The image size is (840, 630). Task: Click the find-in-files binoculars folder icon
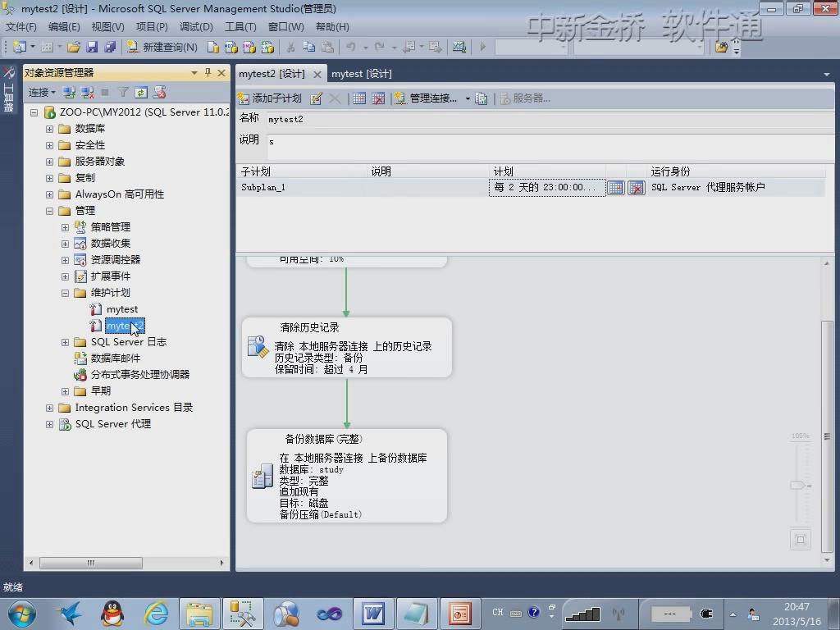(722, 47)
